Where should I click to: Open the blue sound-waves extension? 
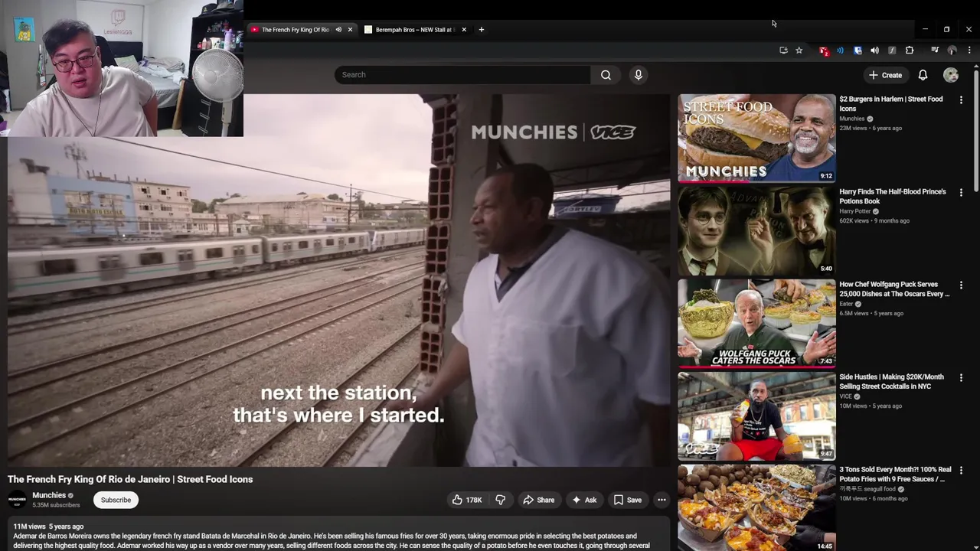(x=841, y=51)
